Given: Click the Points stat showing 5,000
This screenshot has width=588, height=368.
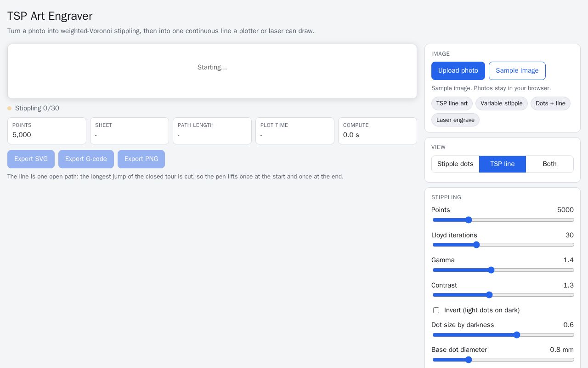Looking at the screenshot, I should pyautogui.click(x=47, y=131).
